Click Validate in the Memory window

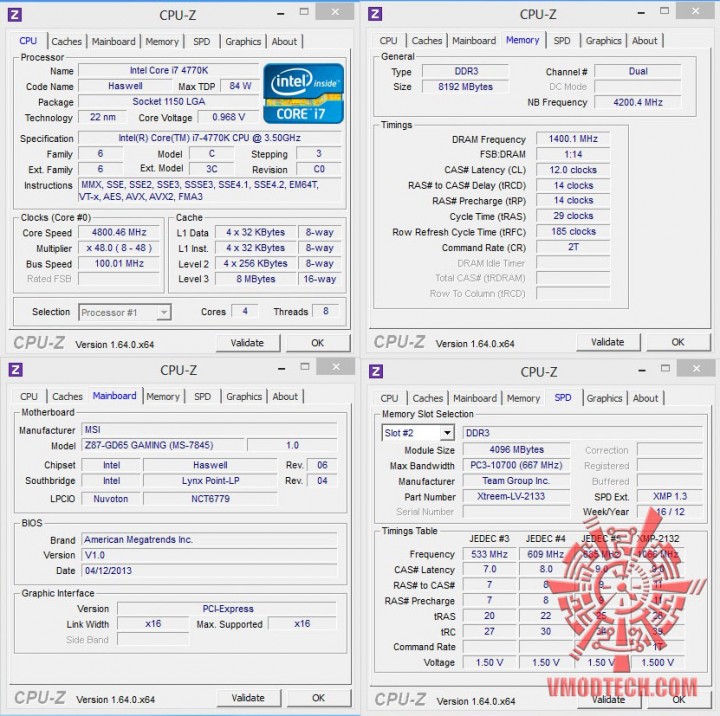point(608,342)
